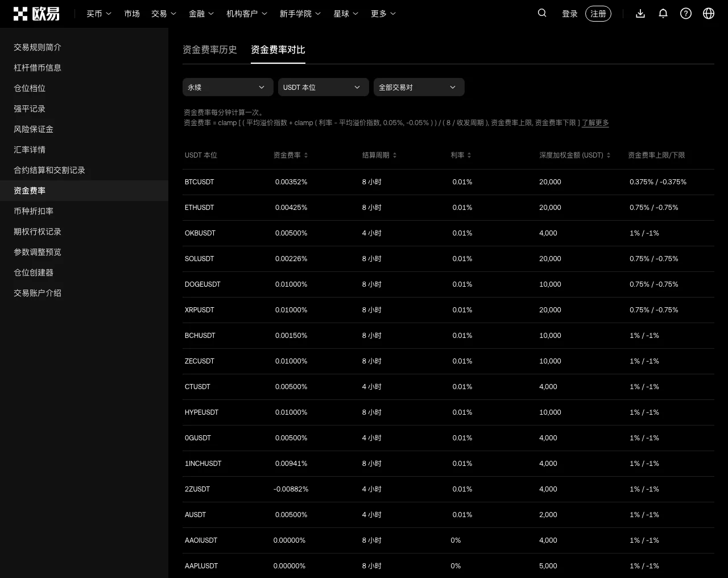This screenshot has height=578, width=728.
Task: Click 0GUSDT in the table
Action: (x=198, y=438)
